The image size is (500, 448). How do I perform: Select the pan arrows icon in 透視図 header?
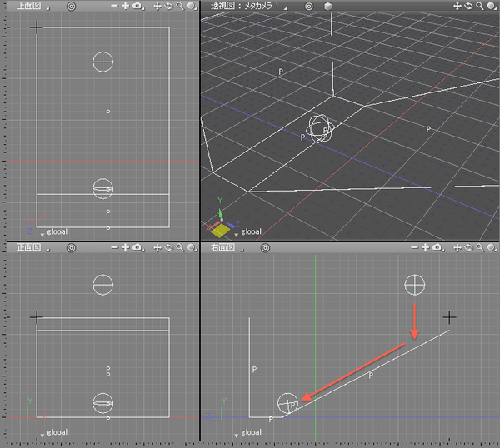(x=457, y=6)
